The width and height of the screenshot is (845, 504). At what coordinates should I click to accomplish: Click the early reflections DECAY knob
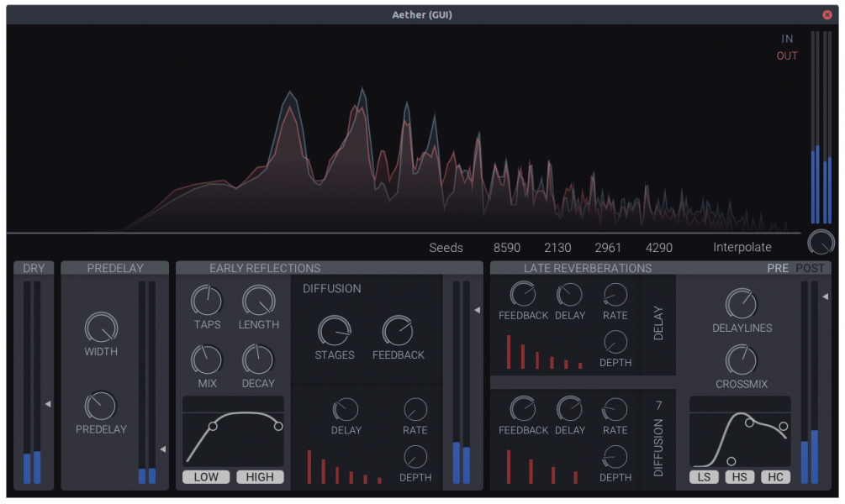[257, 360]
